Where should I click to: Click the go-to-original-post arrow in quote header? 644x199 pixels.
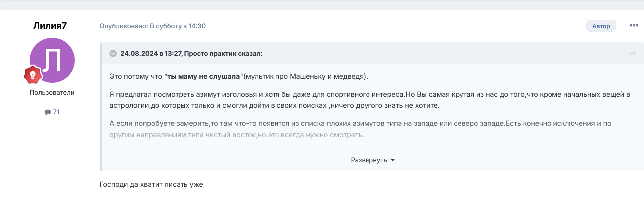pyautogui.click(x=633, y=54)
